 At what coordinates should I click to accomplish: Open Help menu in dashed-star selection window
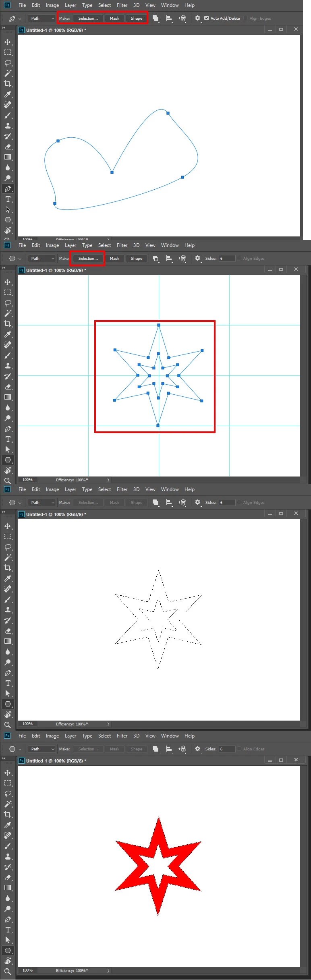coord(189,489)
